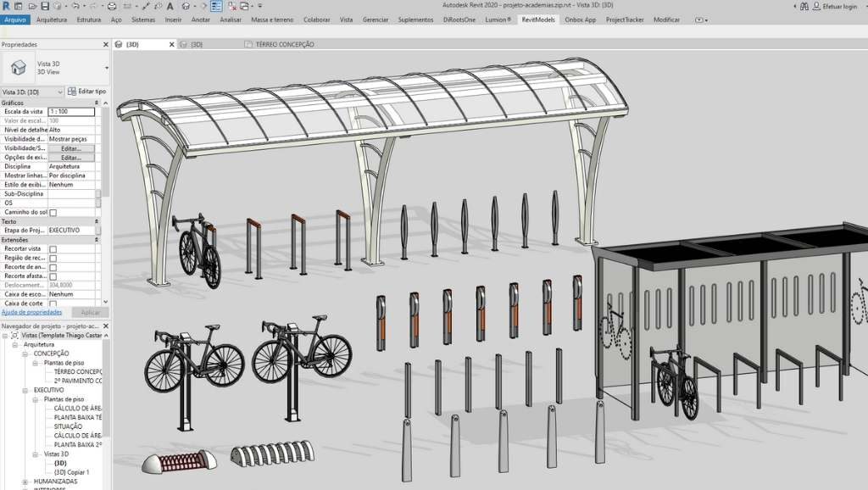This screenshot has height=490, width=868.
Task: Switch to the TÉRREO CONCEPÇÃO view tab
Action: pos(284,44)
